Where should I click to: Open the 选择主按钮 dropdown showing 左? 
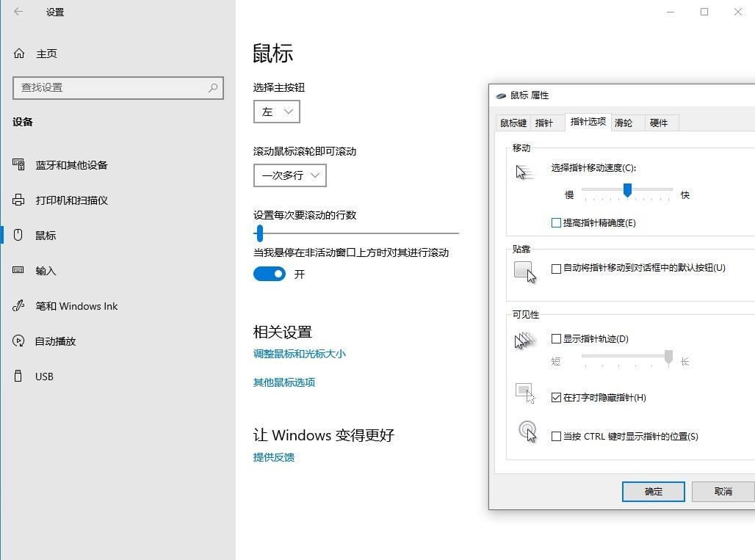(277, 112)
